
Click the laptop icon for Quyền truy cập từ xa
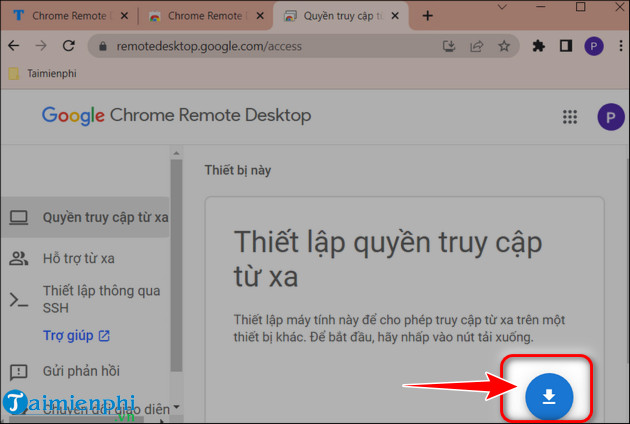18,217
